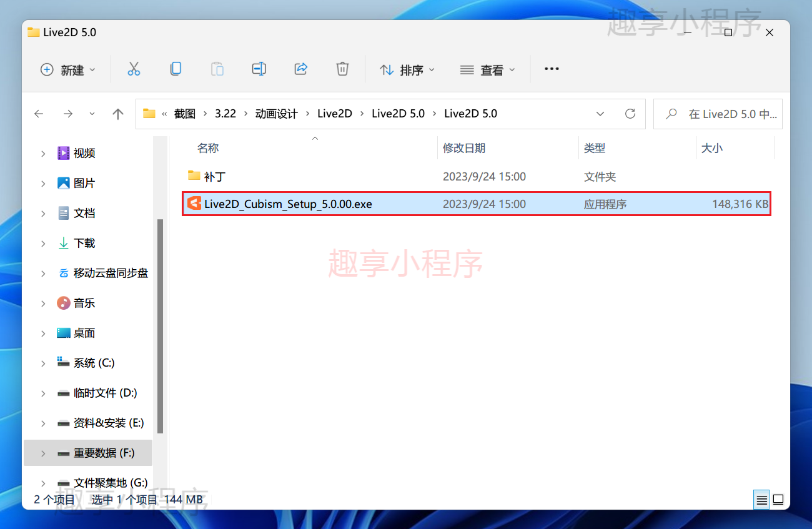Select 下载 in the sidebar

[x=84, y=243]
